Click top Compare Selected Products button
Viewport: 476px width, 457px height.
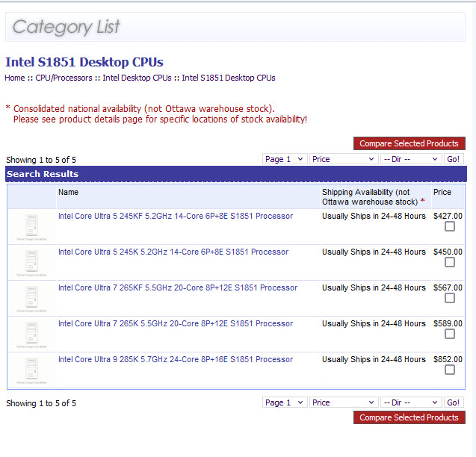click(x=409, y=143)
